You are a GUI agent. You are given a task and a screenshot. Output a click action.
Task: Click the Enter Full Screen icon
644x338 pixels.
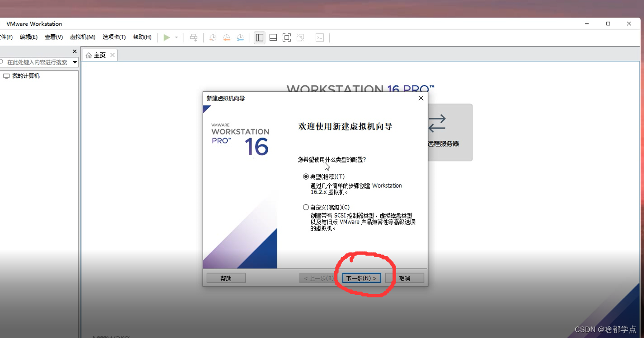coord(287,37)
